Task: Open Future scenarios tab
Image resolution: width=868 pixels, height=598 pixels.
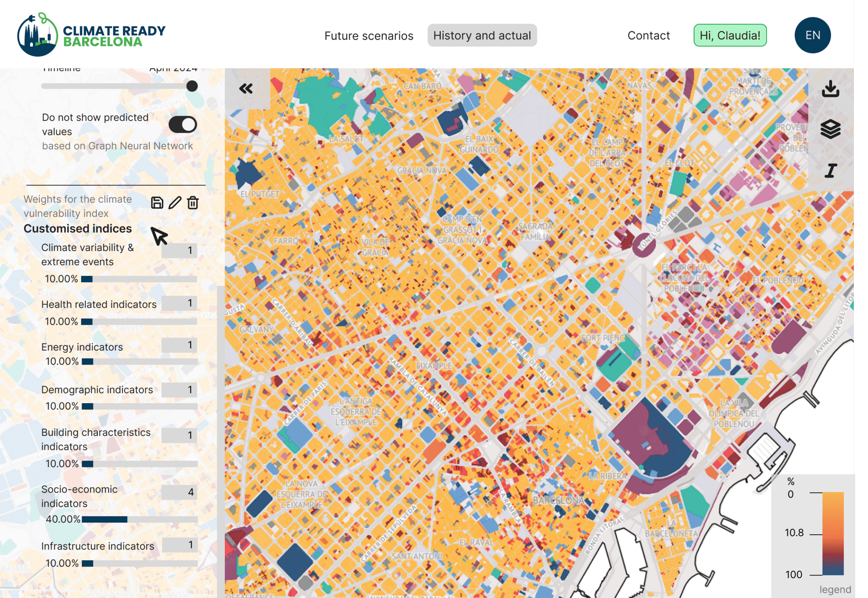Action: click(x=368, y=35)
